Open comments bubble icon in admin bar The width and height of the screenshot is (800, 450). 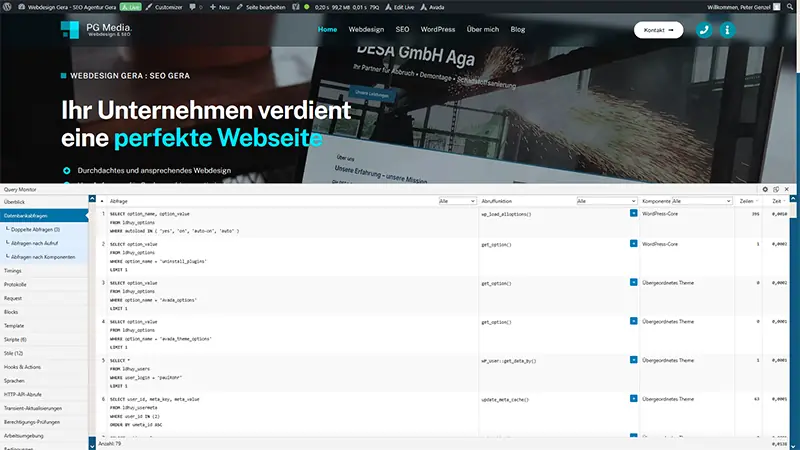click(x=192, y=7)
